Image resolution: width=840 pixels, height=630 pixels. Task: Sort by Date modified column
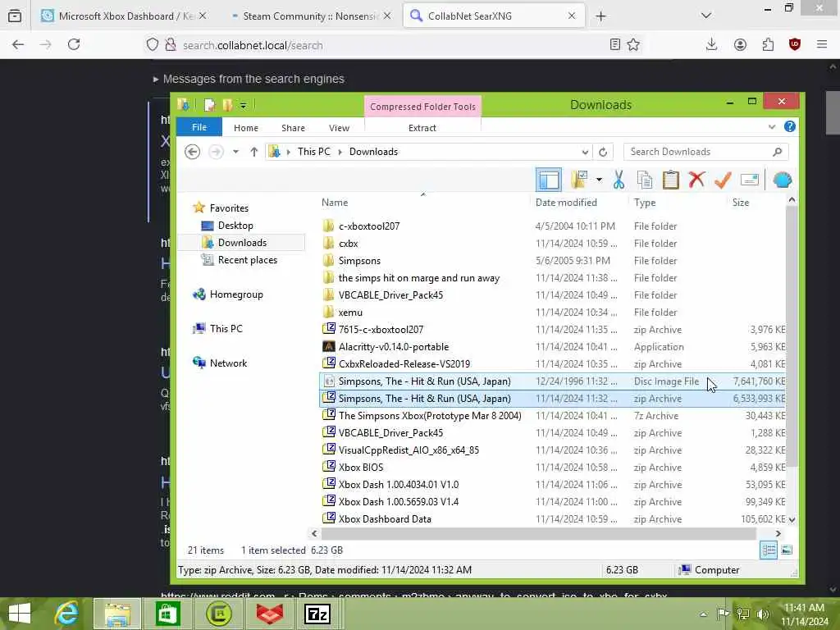click(x=566, y=203)
